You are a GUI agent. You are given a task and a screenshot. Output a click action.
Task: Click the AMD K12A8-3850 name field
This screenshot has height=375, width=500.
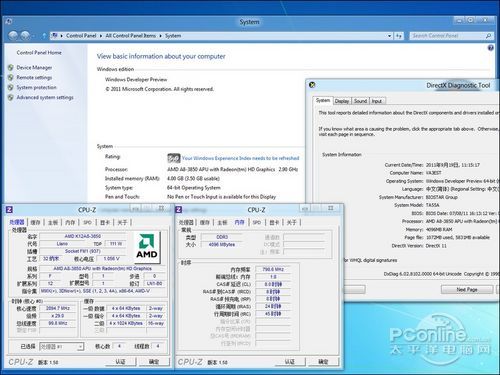click(x=82, y=236)
